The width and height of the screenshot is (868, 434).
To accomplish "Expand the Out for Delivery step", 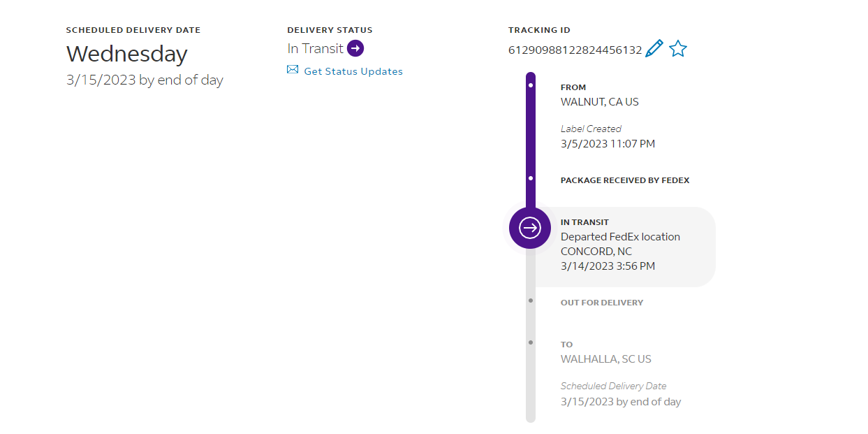I will [601, 303].
